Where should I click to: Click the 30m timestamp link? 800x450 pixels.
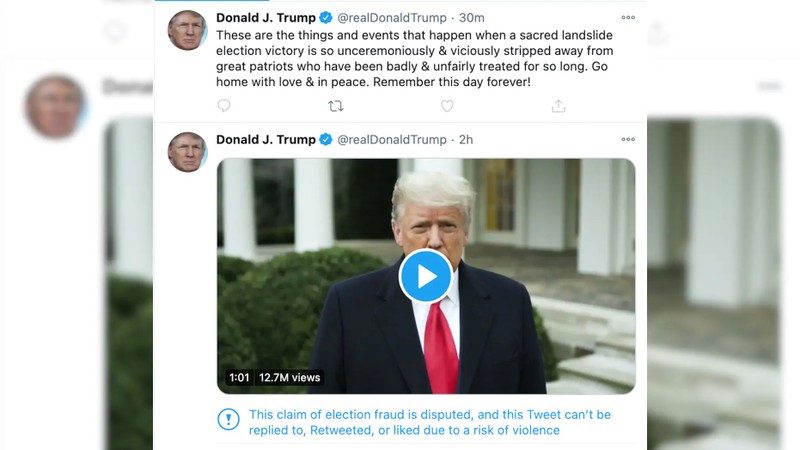471,18
